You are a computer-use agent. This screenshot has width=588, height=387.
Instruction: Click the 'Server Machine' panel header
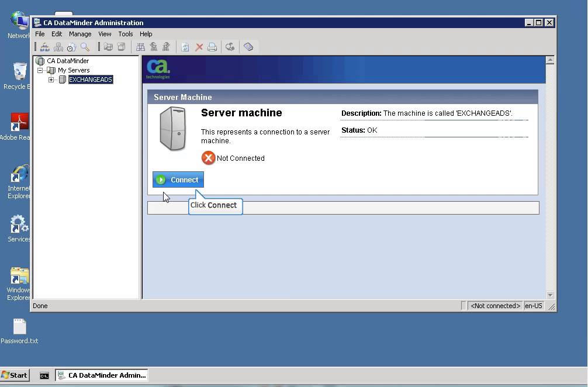point(343,97)
